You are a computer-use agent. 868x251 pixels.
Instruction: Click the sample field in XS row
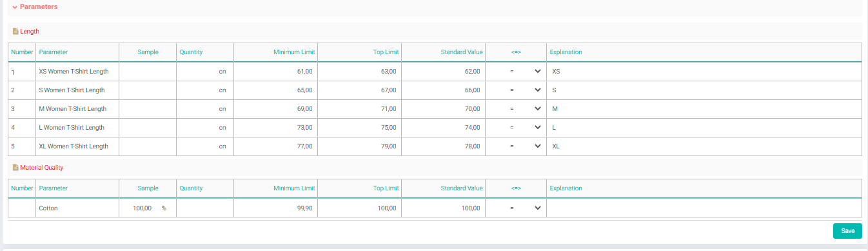[148, 71]
